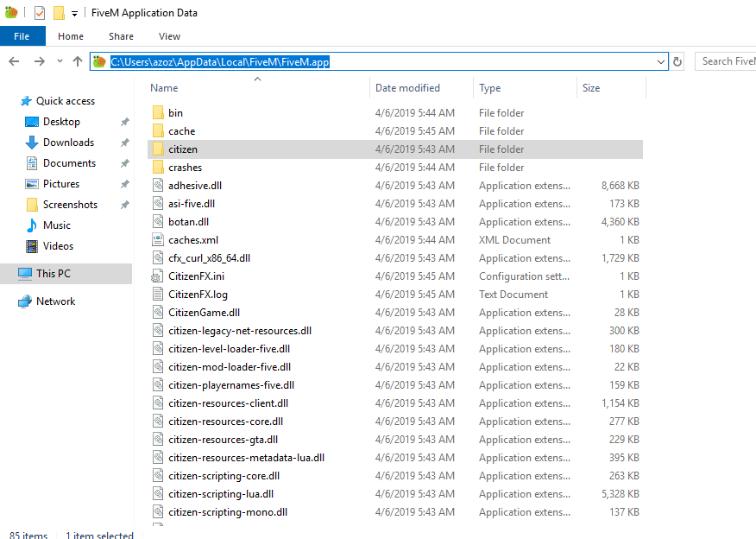Select file name CitizenGame.dll
The width and height of the screenshot is (756, 539).
click(204, 313)
